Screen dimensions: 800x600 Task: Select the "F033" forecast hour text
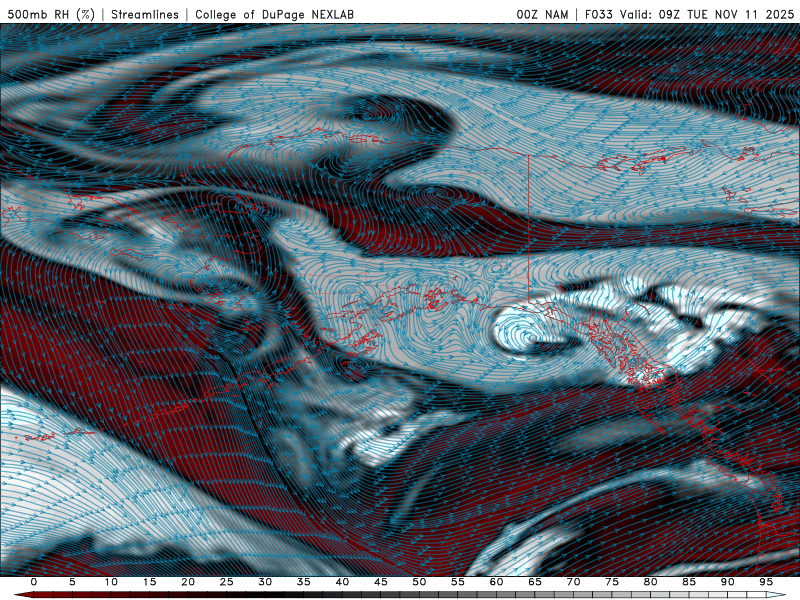pyautogui.click(x=599, y=15)
